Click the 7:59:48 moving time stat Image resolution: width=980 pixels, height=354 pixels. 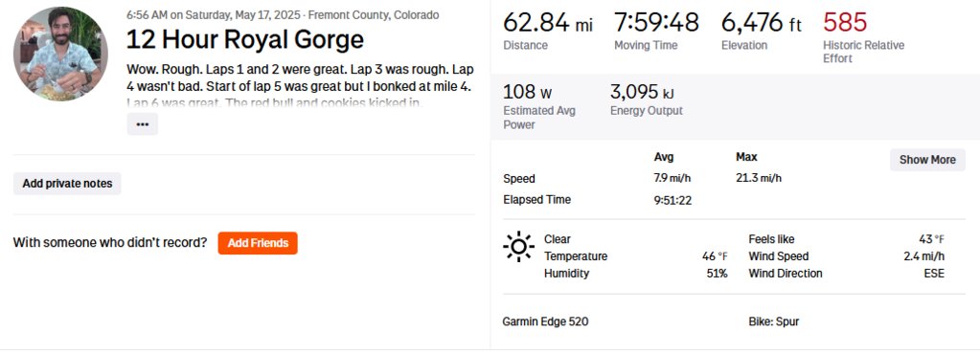click(x=656, y=22)
